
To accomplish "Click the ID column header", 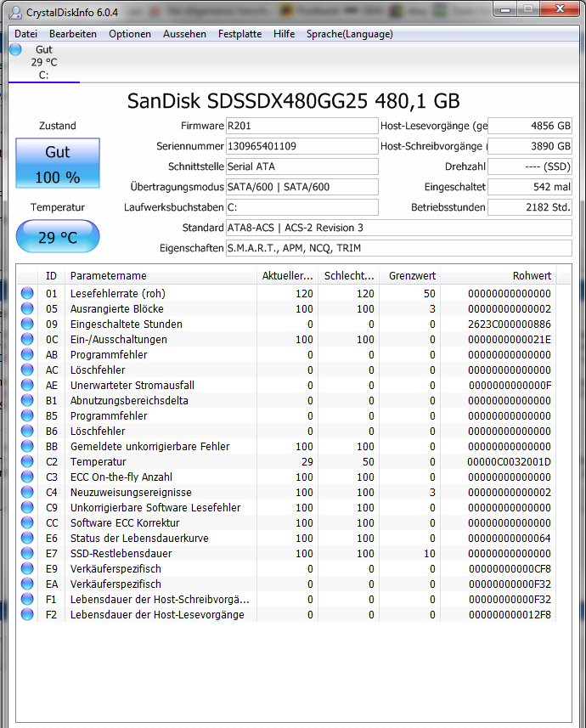I will tap(51, 276).
